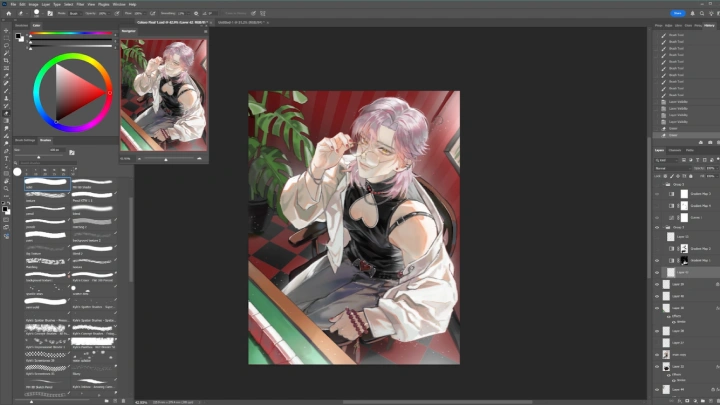The width and height of the screenshot is (720, 405).
Task: Open the brush preset picker dropdown
Action: point(42,13)
